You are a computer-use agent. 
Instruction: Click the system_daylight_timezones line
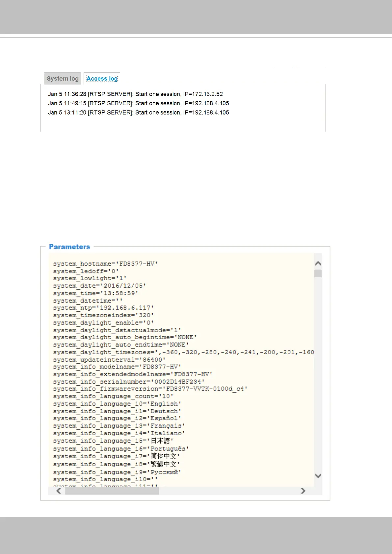pos(183,352)
